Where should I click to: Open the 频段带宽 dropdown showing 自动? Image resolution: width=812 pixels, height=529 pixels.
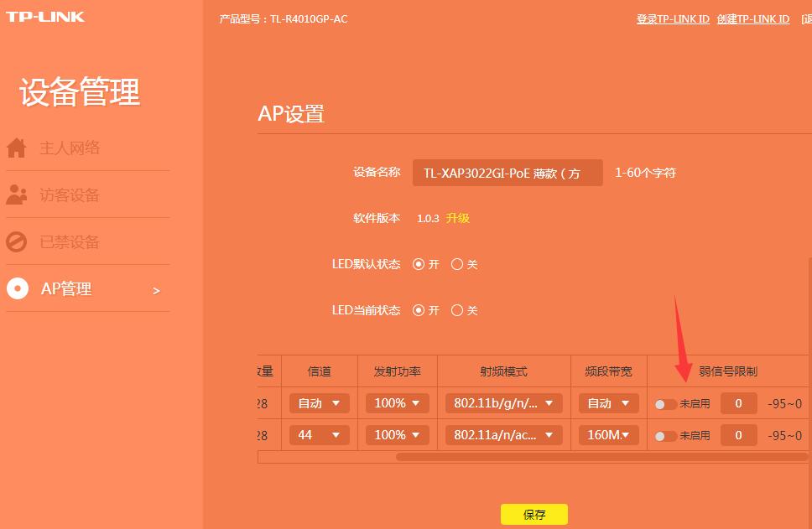point(608,403)
